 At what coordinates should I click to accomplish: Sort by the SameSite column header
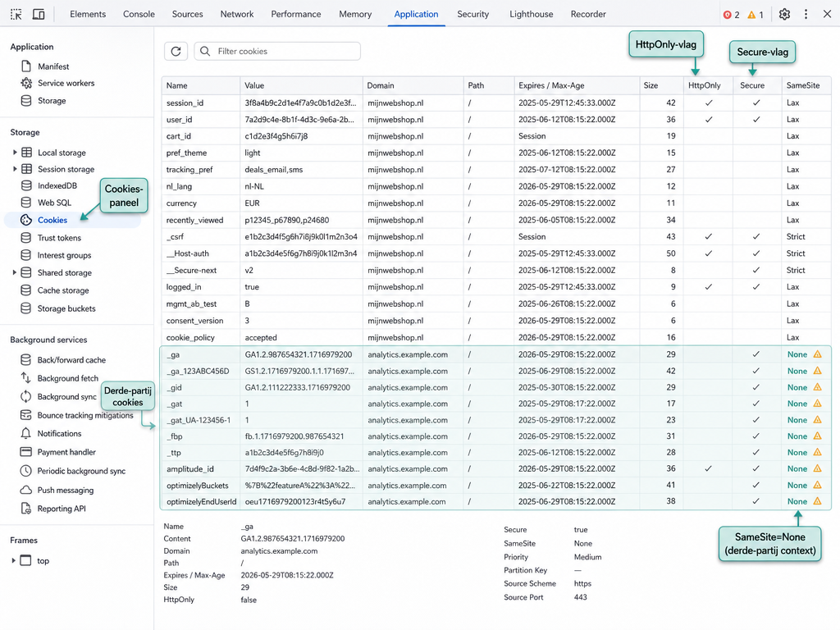point(806,85)
